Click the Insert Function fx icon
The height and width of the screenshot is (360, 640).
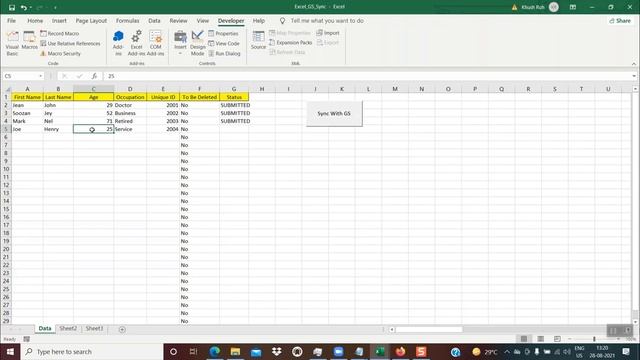(94, 76)
